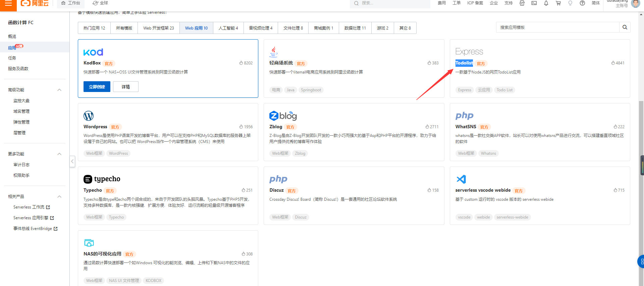Open the 企业 menu
The height and width of the screenshot is (286, 644).
[x=494, y=3]
